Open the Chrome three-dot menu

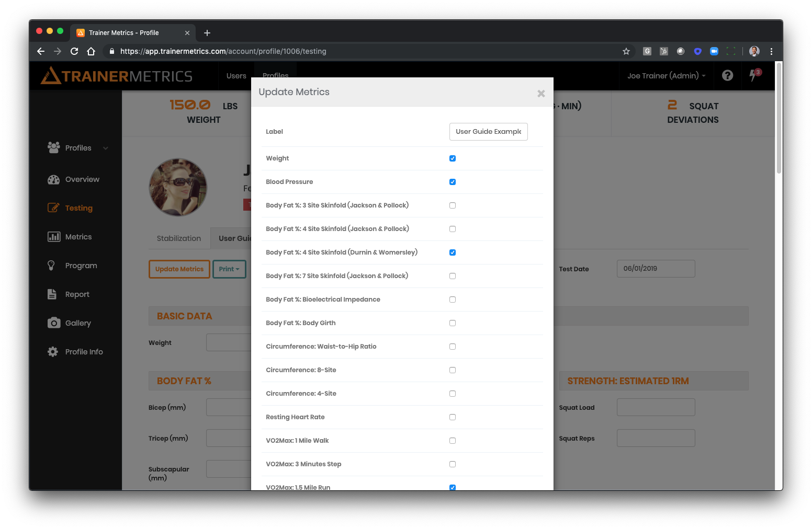771,51
